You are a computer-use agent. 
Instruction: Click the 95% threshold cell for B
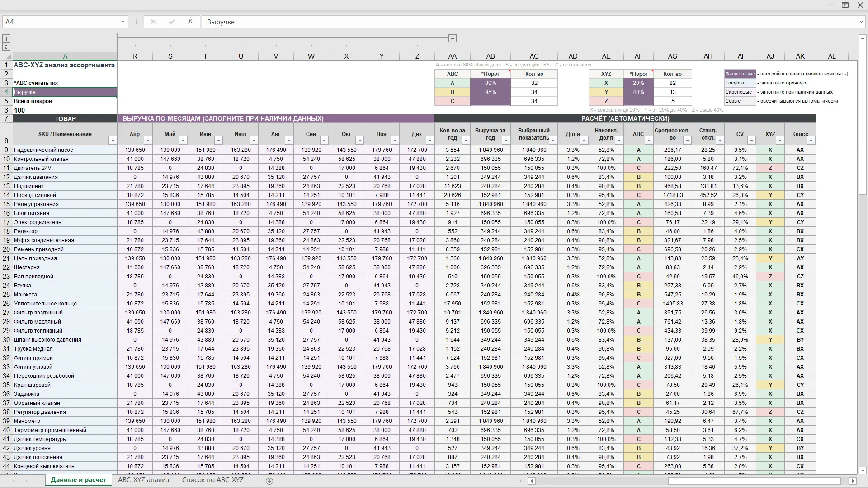click(x=491, y=92)
